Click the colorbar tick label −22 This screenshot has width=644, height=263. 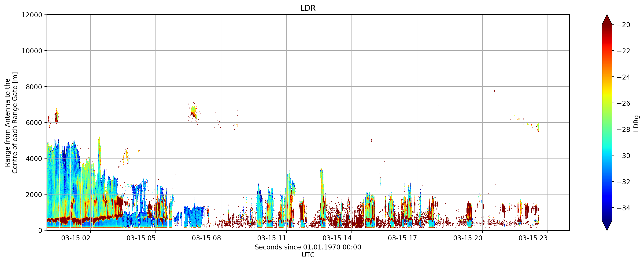click(x=623, y=51)
